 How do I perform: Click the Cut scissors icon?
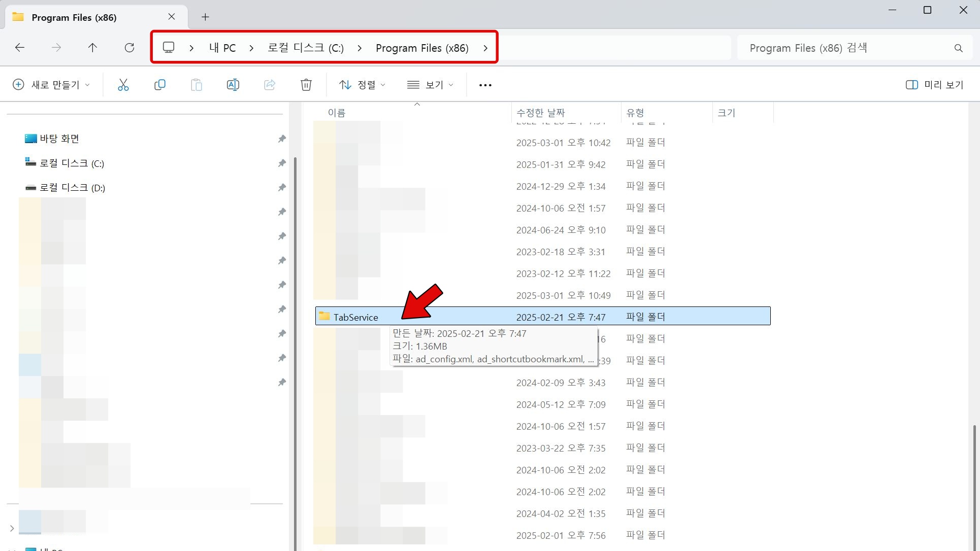(123, 85)
